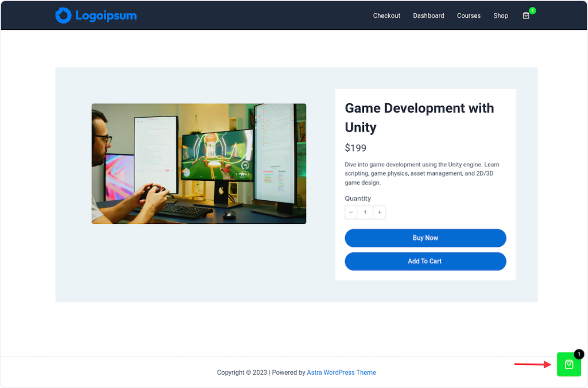588x388 pixels.
Task: Click the $199 price text
Action: point(355,148)
